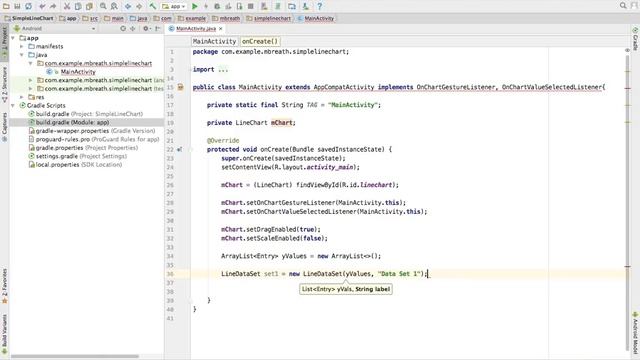Click the Make Project hammer icon

(153, 6)
